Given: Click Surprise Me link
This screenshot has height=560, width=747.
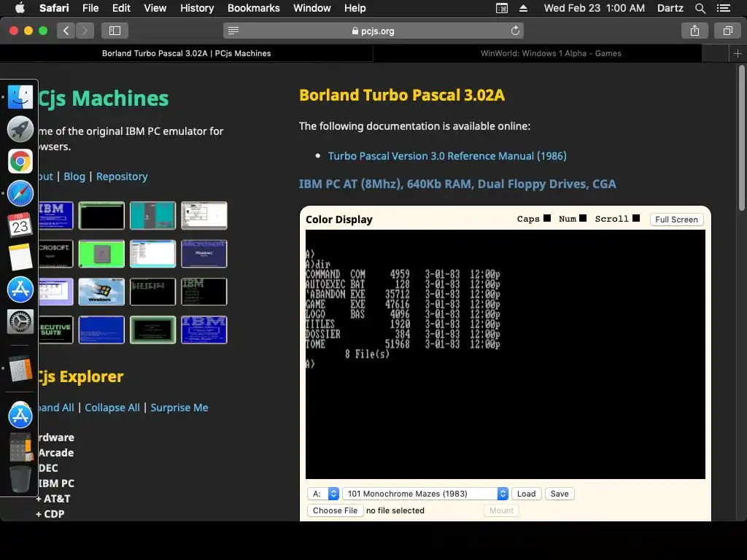Looking at the screenshot, I should (x=179, y=408).
